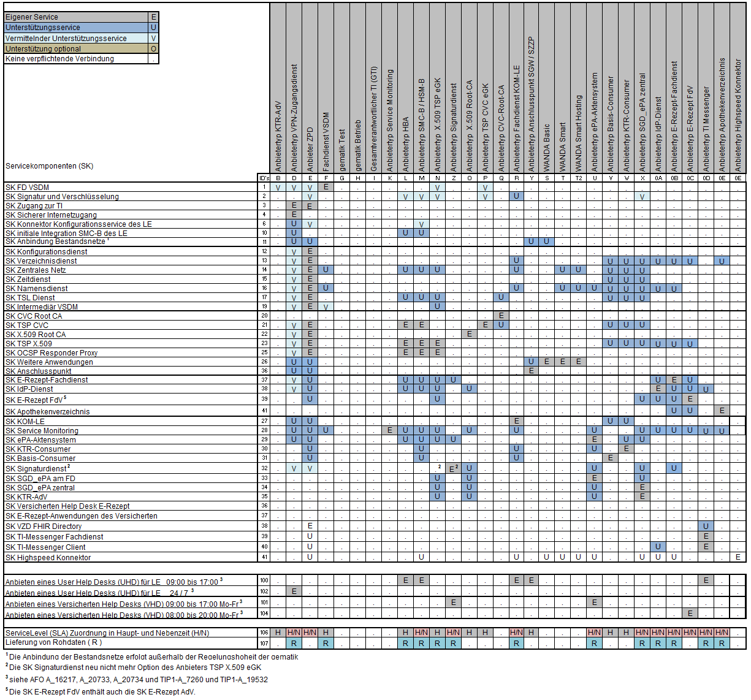This screenshot has width=751, height=700.
Task: Select the "WANDA Smart Hosting" column header
Action: (x=579, y=133)
